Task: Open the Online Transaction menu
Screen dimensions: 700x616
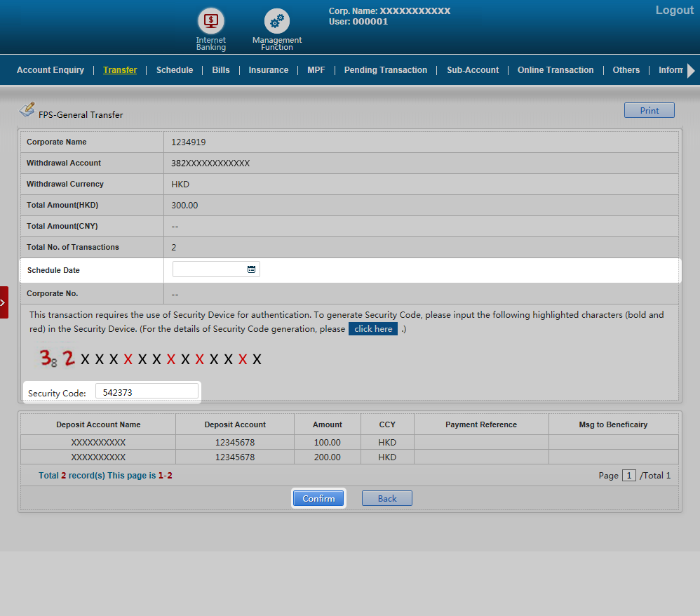Action: [x=556, y=70]
